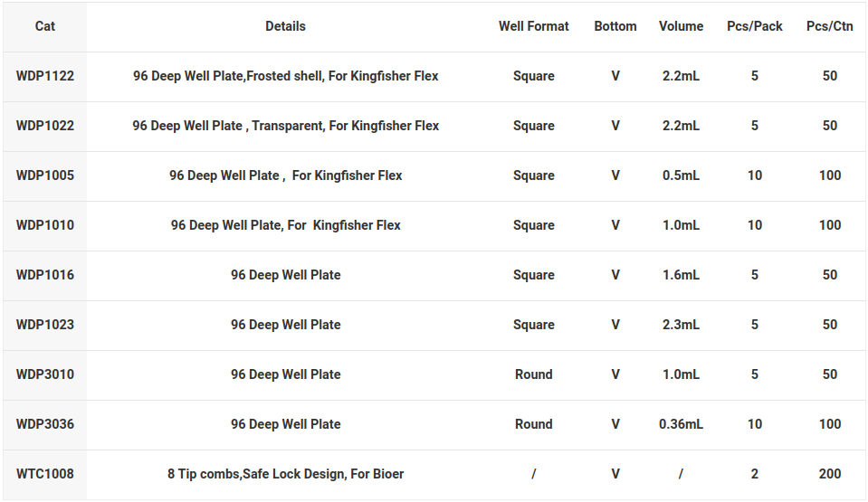Click the Well Format column header
The width and height of the screenshot is (868, 502).
534,26
